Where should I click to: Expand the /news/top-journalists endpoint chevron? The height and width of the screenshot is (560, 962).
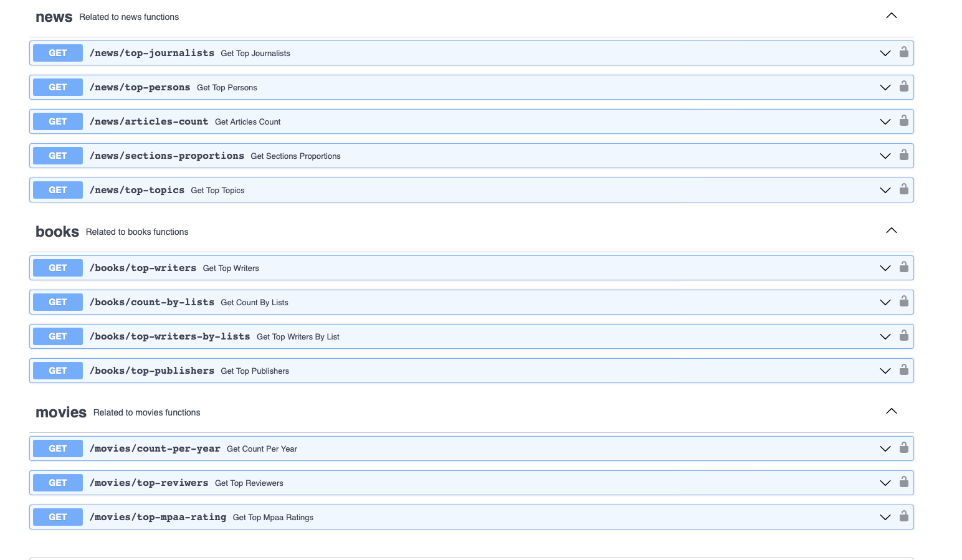(885, 53)
